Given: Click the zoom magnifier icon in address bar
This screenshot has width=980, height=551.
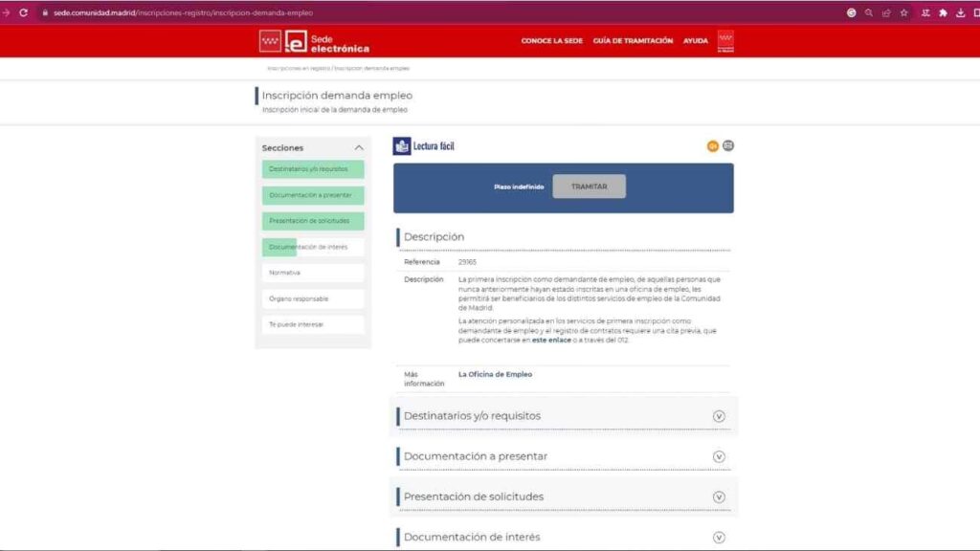Looking at the screenshot, I should coord(869,12).
